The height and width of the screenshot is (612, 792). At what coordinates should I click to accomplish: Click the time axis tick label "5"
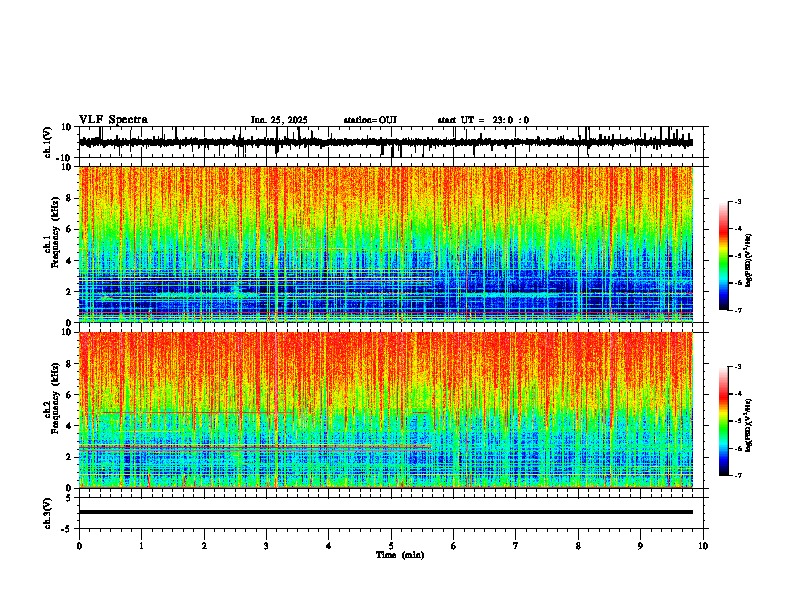[391, 546]
